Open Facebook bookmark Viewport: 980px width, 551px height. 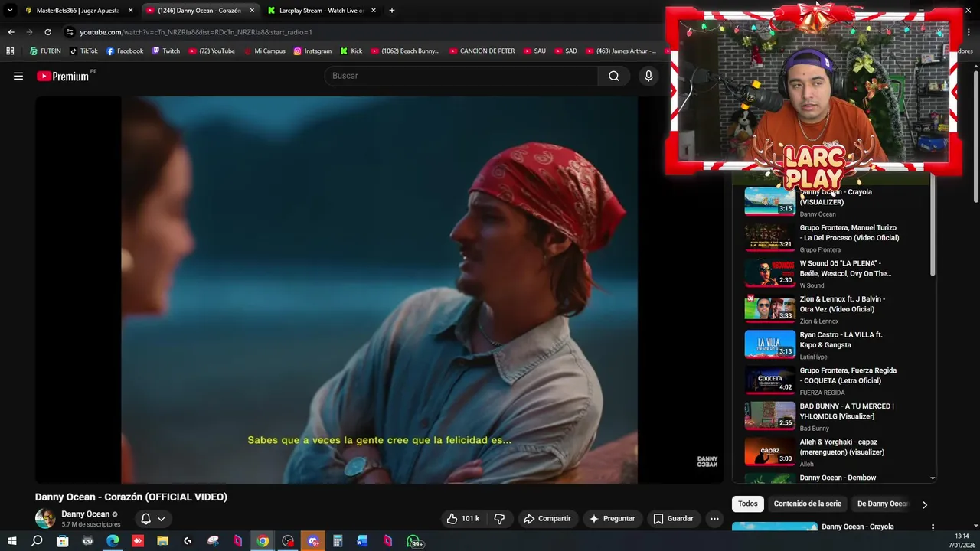coord(125,51)
